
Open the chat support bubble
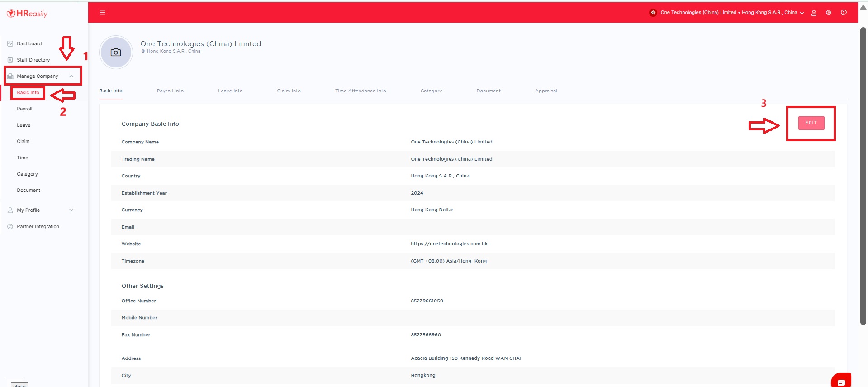pos(841,381)
